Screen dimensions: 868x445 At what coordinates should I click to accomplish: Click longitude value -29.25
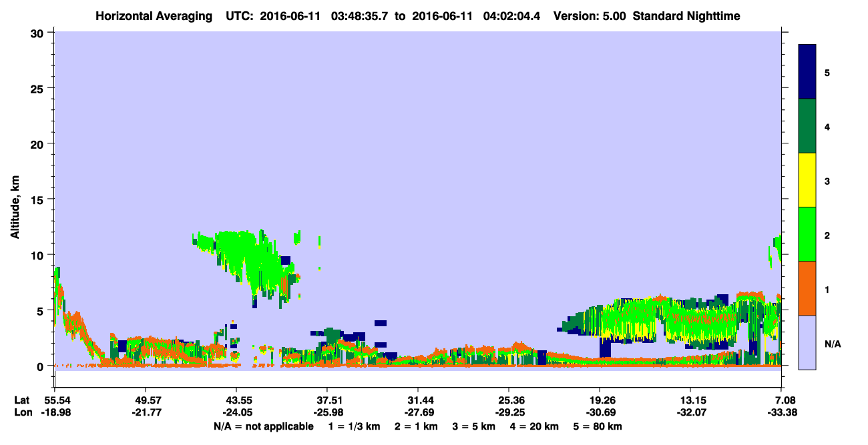(x=509, y=413)
